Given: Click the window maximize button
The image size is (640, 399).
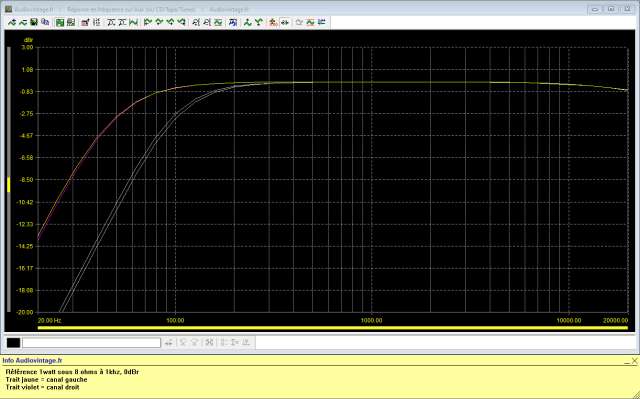Looking at the screenshot, I should [611, 9].
